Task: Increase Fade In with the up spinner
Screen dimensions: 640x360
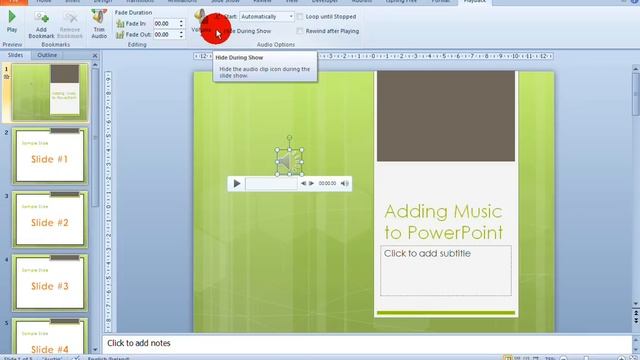Action: 181,22
